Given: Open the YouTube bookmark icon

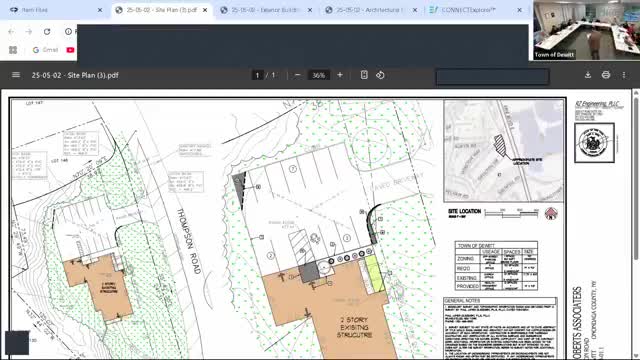Looking at the screenshot, I should [x=70, y=50].
